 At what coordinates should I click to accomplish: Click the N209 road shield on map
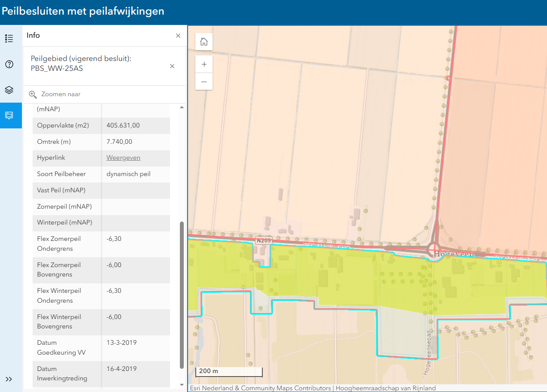tap(264, 241)
